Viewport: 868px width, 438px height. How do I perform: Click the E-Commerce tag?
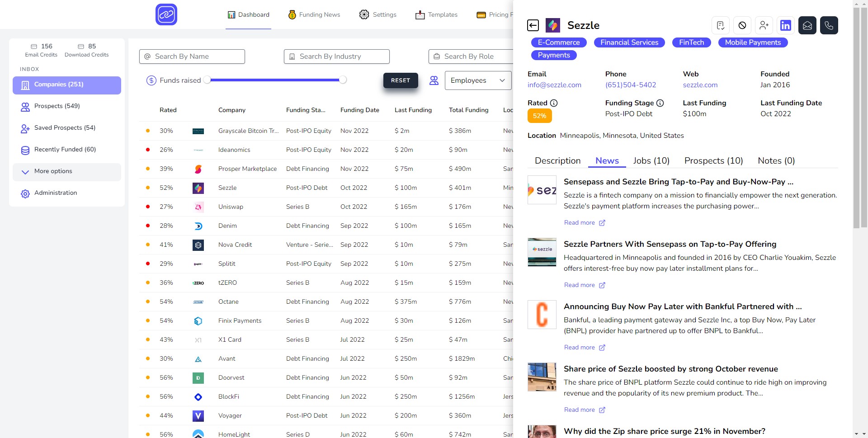point(559,42)
